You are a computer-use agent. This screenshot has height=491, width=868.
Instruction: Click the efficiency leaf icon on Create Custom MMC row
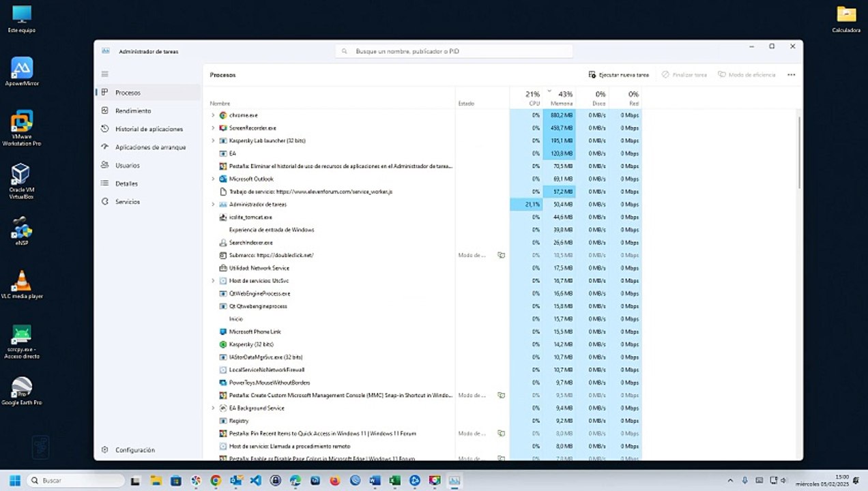[x=501, y=395]
